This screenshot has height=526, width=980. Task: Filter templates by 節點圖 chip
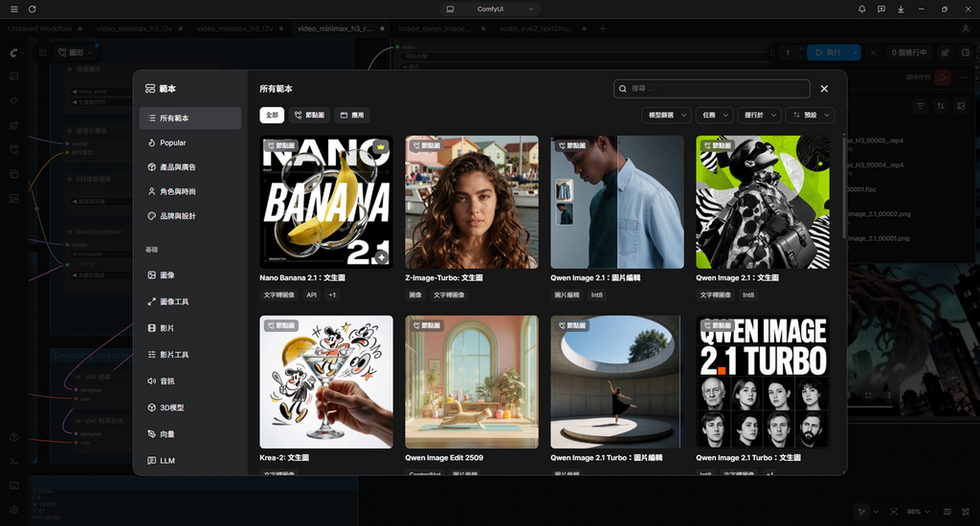click(x=309, y=115)
